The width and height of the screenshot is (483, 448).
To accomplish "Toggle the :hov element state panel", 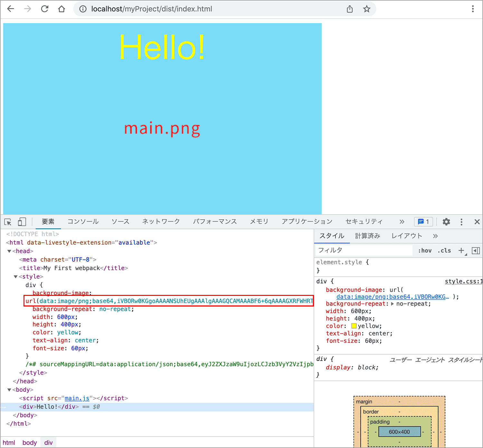I will pyautogui.click(x=425, y=250).
